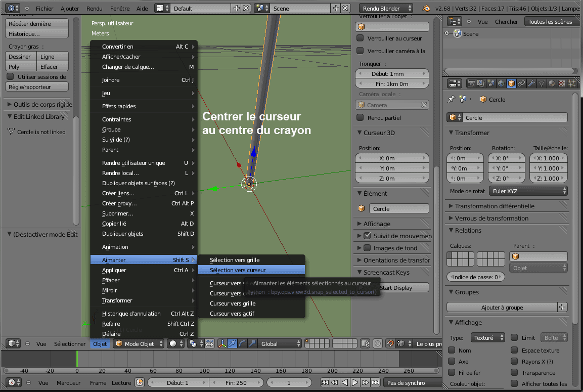Toggle proportional editing circle icon

pyautogui.click(x=377, y=343)
